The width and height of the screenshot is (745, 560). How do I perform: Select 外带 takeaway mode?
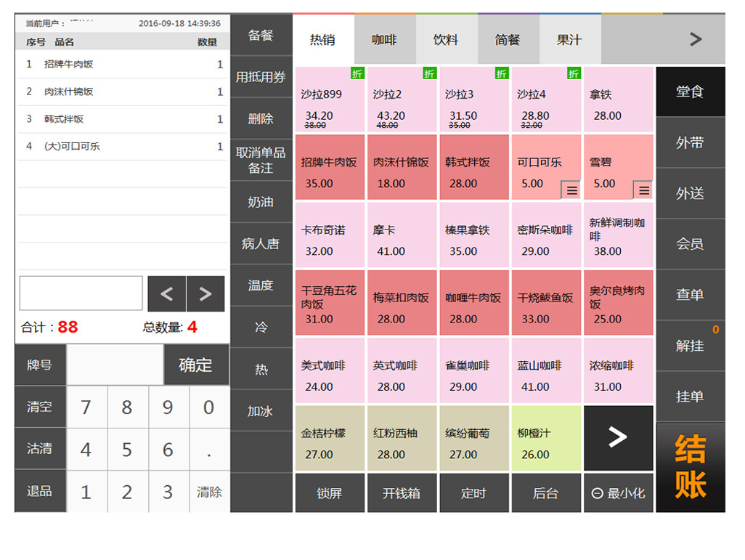click(690, 142)
